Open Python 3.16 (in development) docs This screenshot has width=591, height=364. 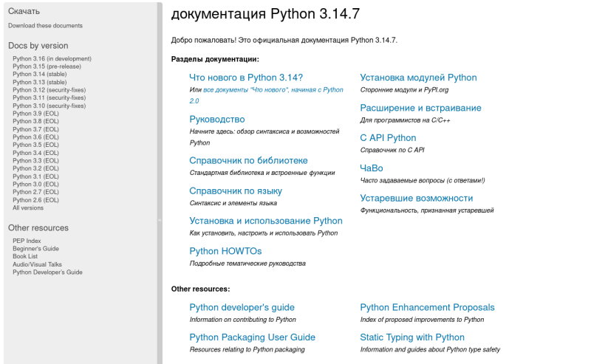coord(52,59)
